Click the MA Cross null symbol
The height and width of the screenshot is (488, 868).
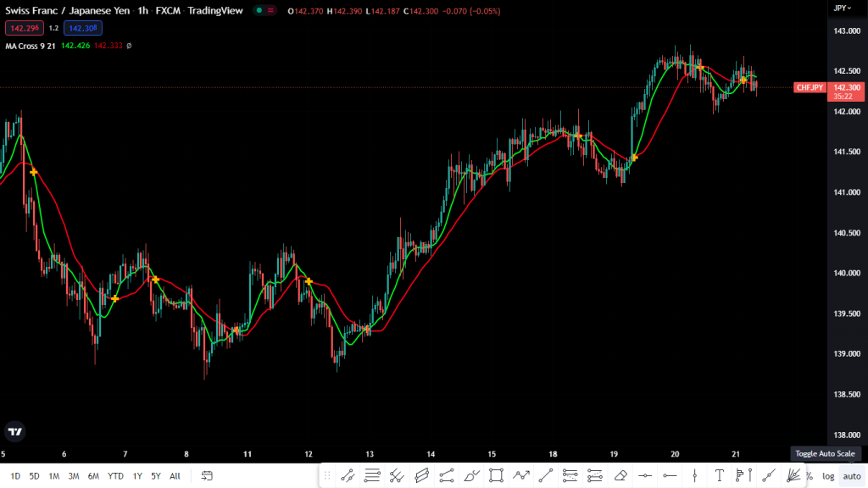tap(129, 46)
